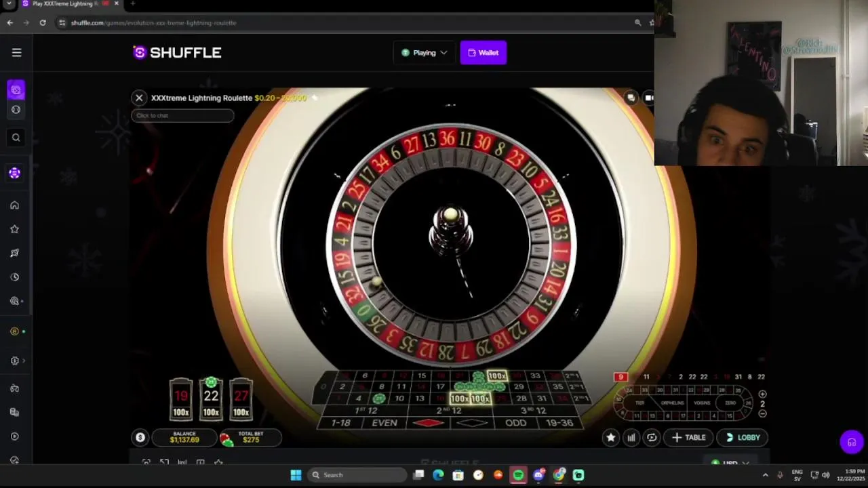Screen dimensions: 868x488
Task: Open the gold coin icon in sidebar
Action: (15, 331)
